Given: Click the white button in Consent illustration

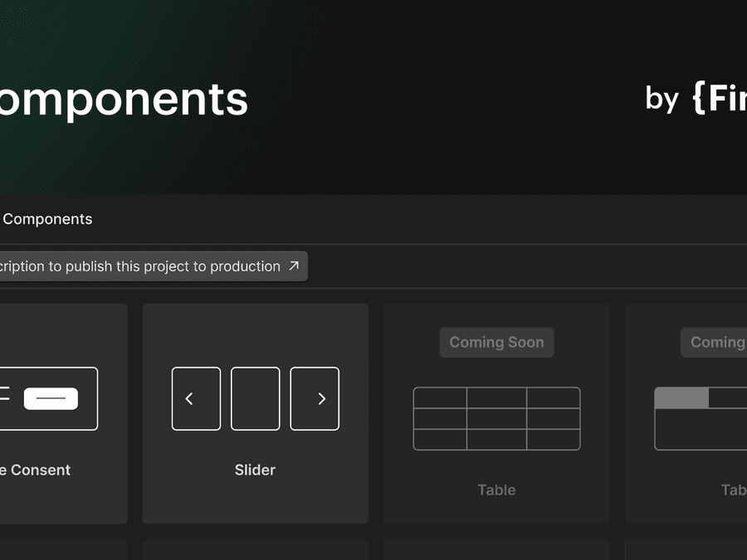Looking at the screenshot, I should tap(51, 398).
